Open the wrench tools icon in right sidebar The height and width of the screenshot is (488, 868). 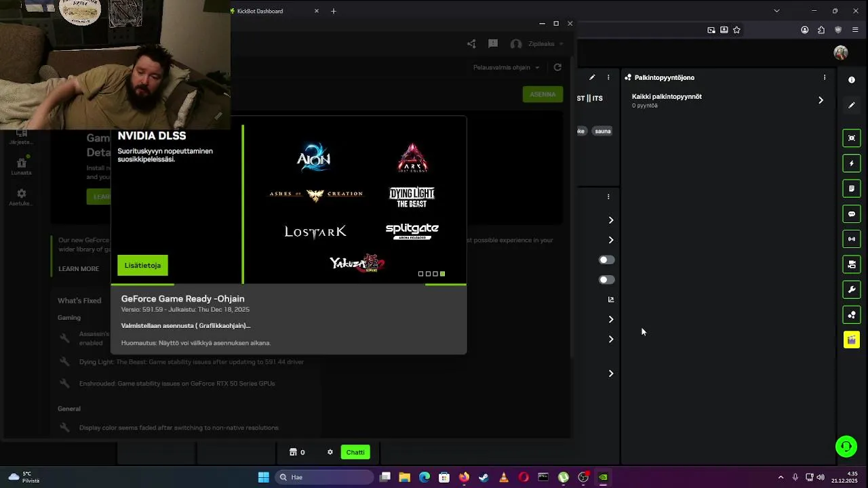tap(852, 289)
